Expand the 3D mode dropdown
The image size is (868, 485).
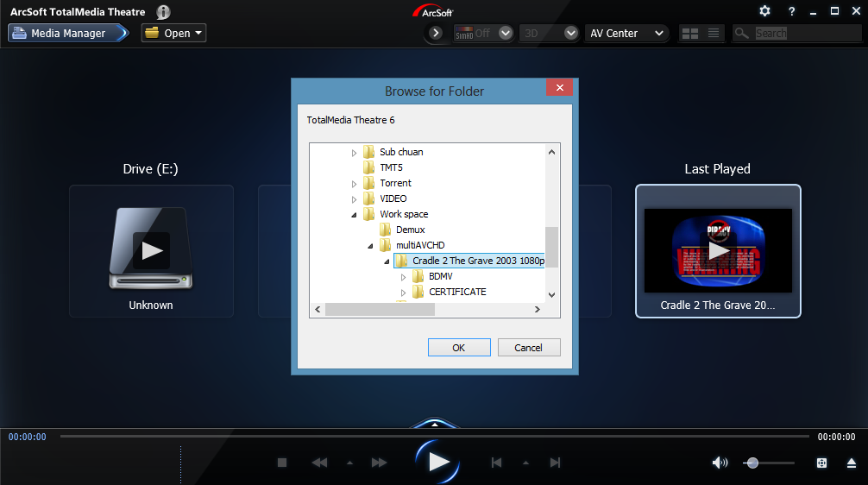570,33
